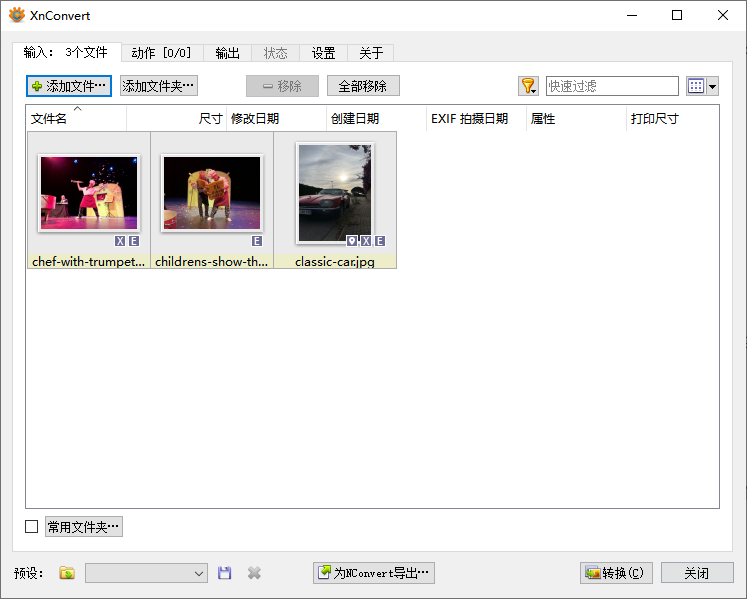Open the thumbnail view mode dropdown
The width and height of the screenshot is (747, 599).
(702, 86)
